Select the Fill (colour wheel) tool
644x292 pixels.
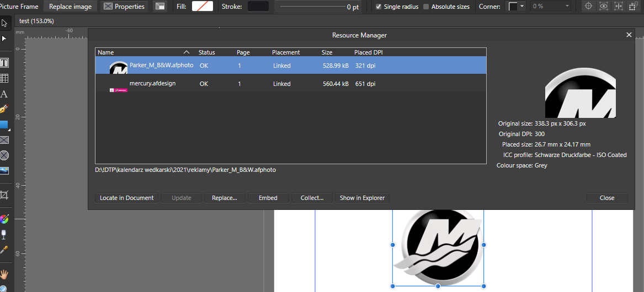(4, 219)
